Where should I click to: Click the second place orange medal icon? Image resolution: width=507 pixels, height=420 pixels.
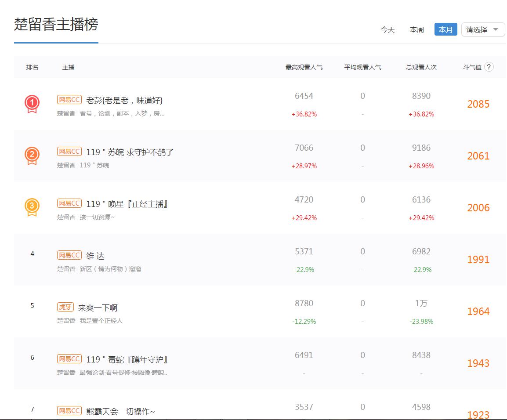click(x=31, y=154)
